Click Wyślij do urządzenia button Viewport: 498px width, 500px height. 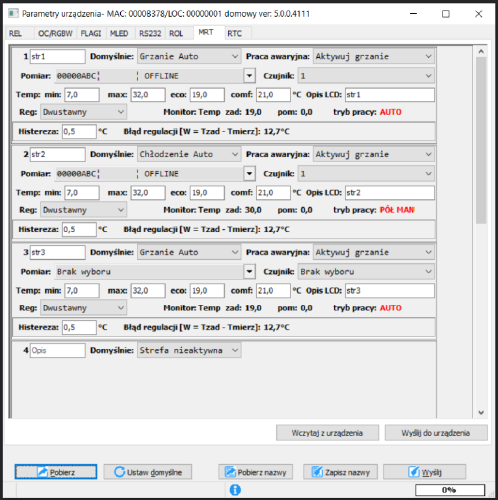(436, 433)
